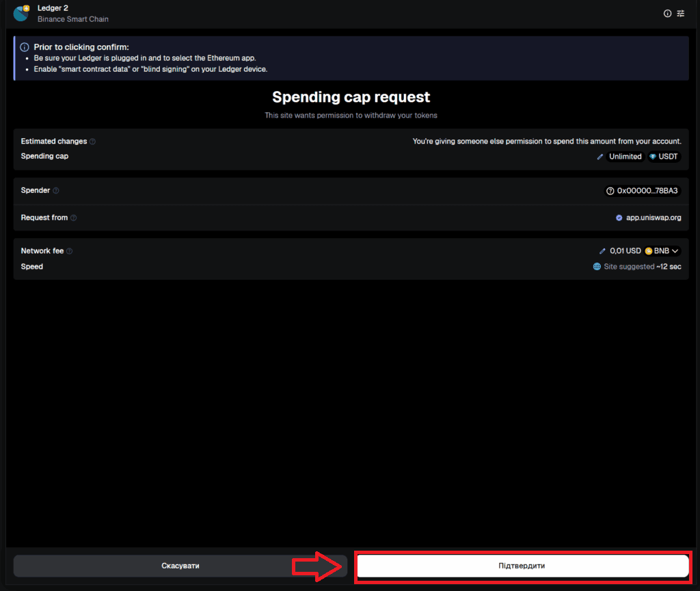Click the Скасувати cancel button
This screenshot has width=700, height=591.
[180, 566]
